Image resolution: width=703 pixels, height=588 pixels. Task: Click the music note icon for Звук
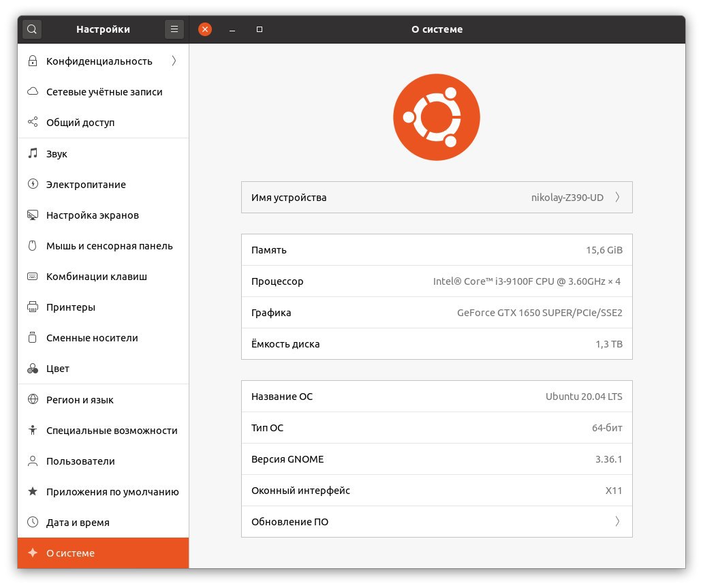point(32,153)
